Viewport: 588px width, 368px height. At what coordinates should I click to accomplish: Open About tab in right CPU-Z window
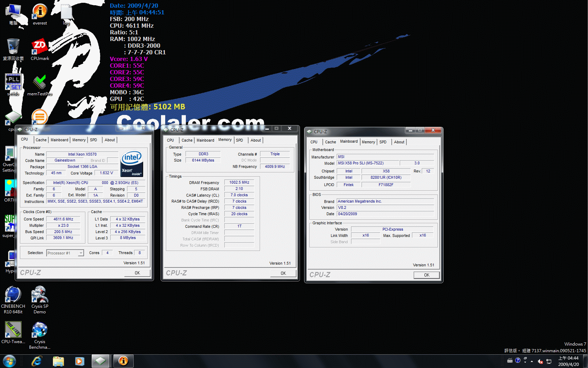[x=399, y=142]
